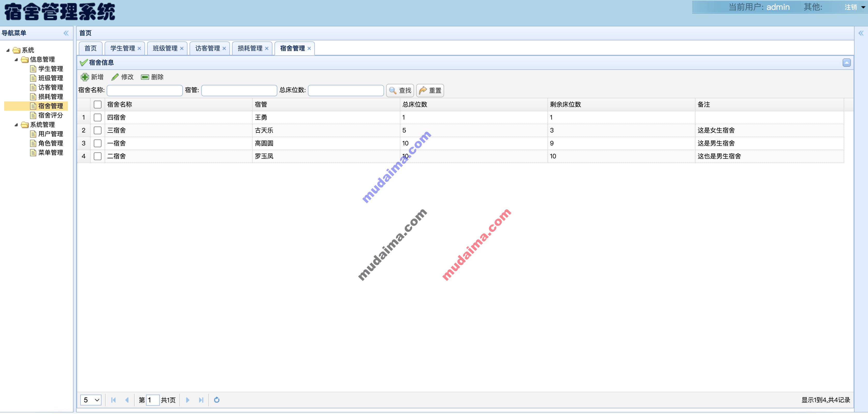Viewport: 868px width, 414px height.
Task: Click the 系统 root folder icon
Action: click(17, 50)
